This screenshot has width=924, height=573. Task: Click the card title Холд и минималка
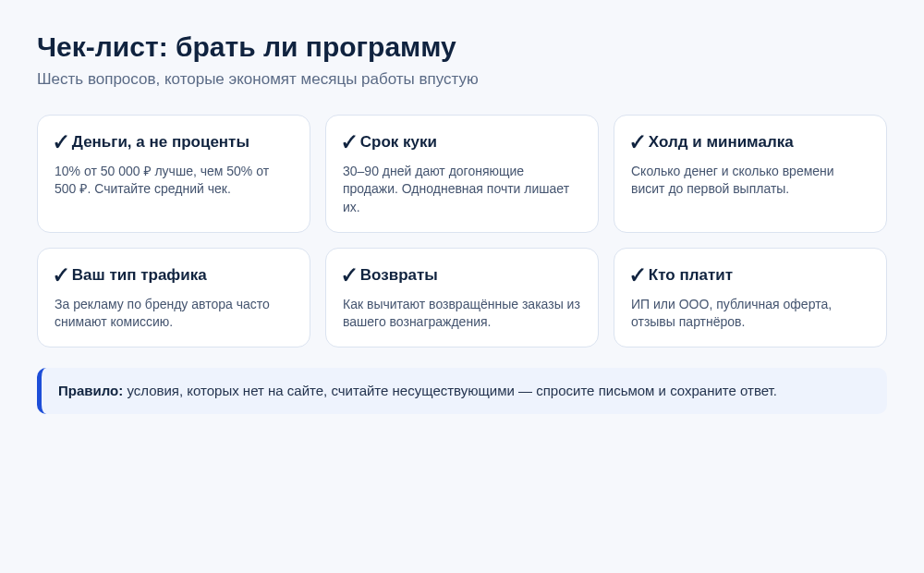(x=721, y=142)
